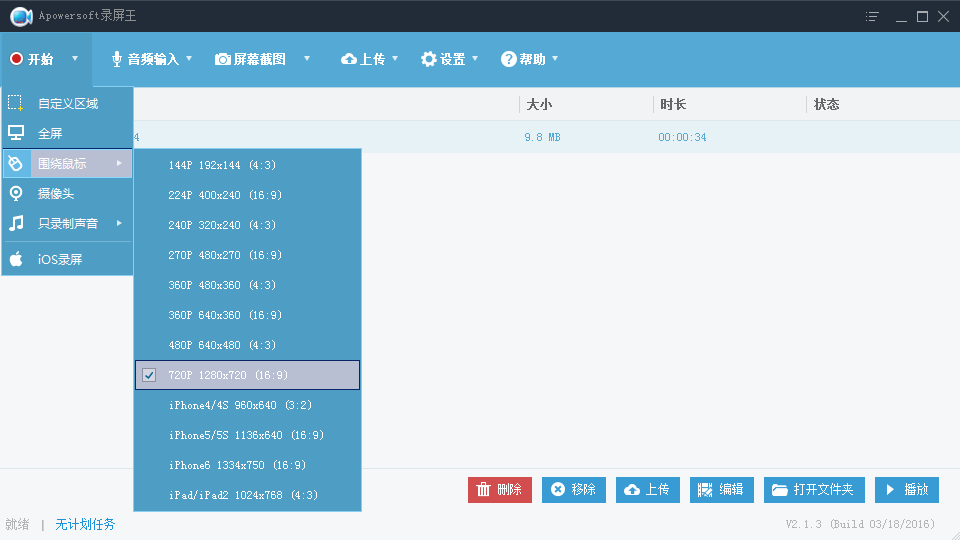Click the 移除 button label
Viewport: 960px width, 540px height.
pos(583,490)
